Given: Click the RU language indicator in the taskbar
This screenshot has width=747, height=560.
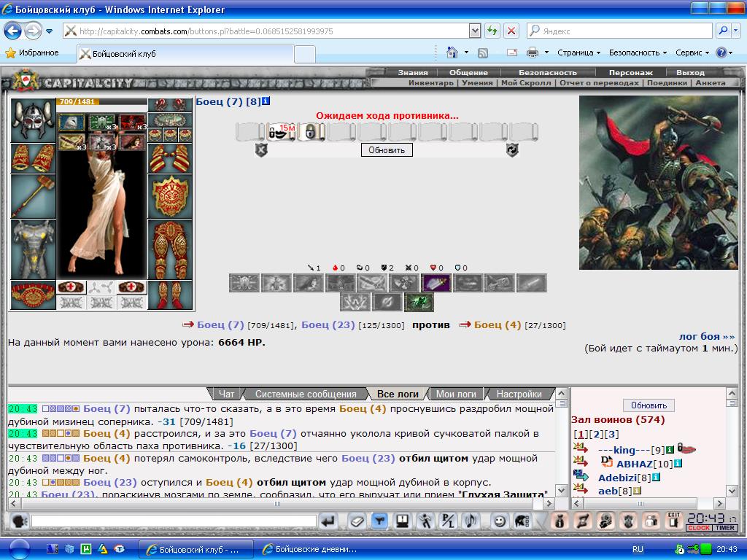Looking at the screenshot, I should [x=638, y=549].
